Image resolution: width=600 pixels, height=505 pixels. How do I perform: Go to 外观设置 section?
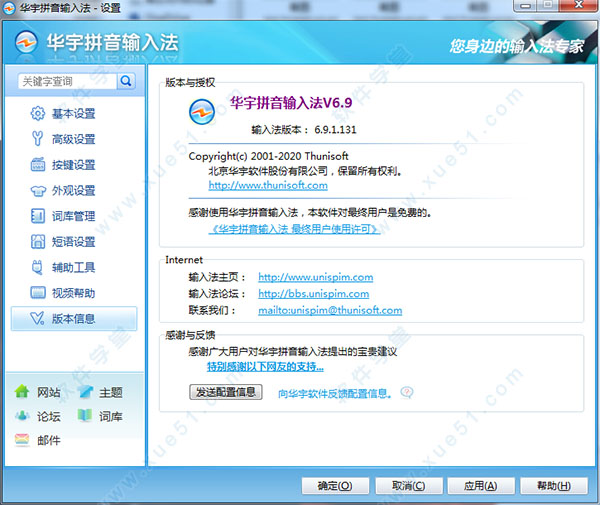73,191
